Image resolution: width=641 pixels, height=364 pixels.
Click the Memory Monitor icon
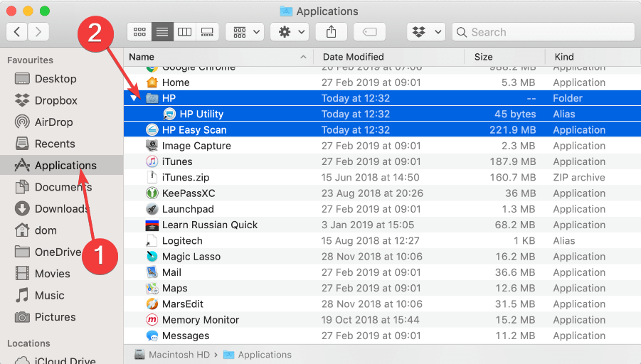152,320
